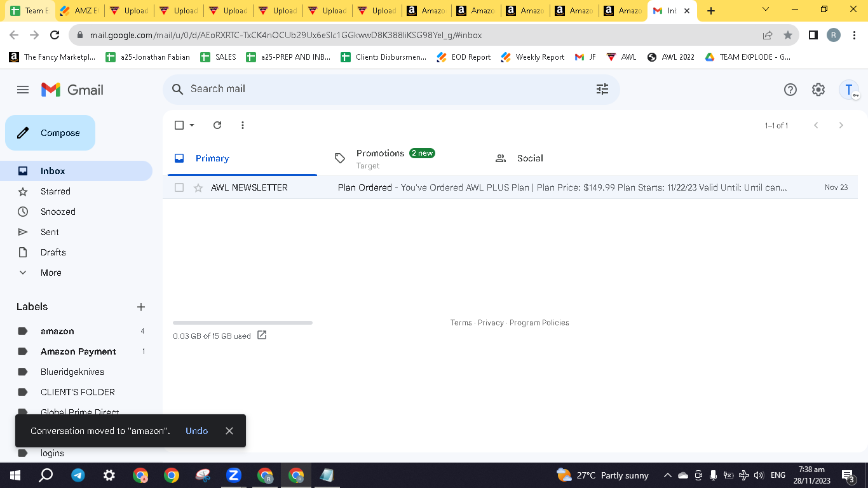Screen dimensions: 868x488
Task: Open the Gmail main menu hamburger icon
Action: click(x=23, y=90)
